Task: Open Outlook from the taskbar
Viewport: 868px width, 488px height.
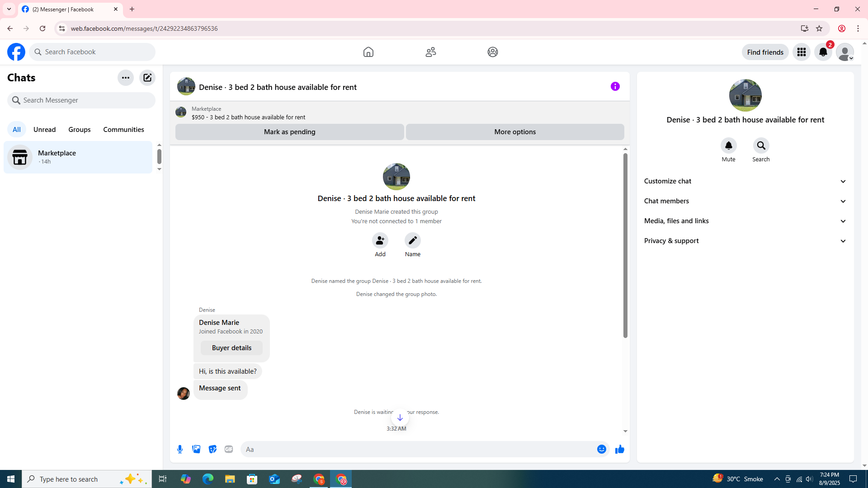Action: click(274, 479)
